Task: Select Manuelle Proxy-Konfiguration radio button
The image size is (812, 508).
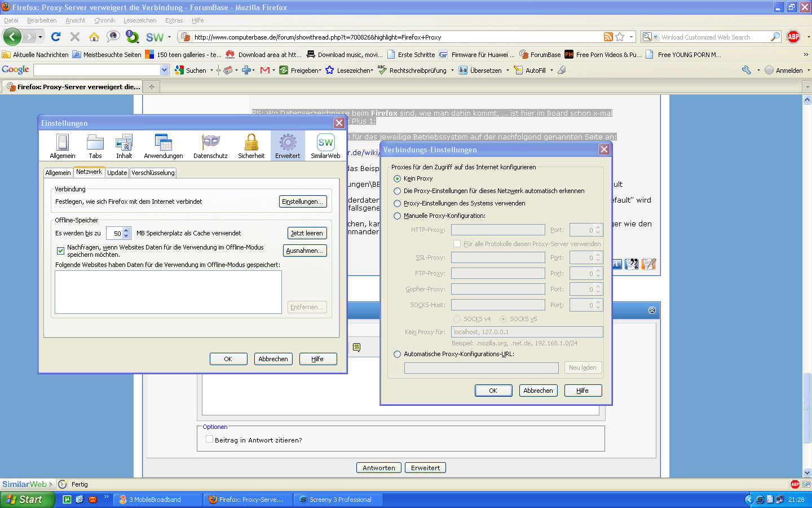Action: click(x=398, y=216)
